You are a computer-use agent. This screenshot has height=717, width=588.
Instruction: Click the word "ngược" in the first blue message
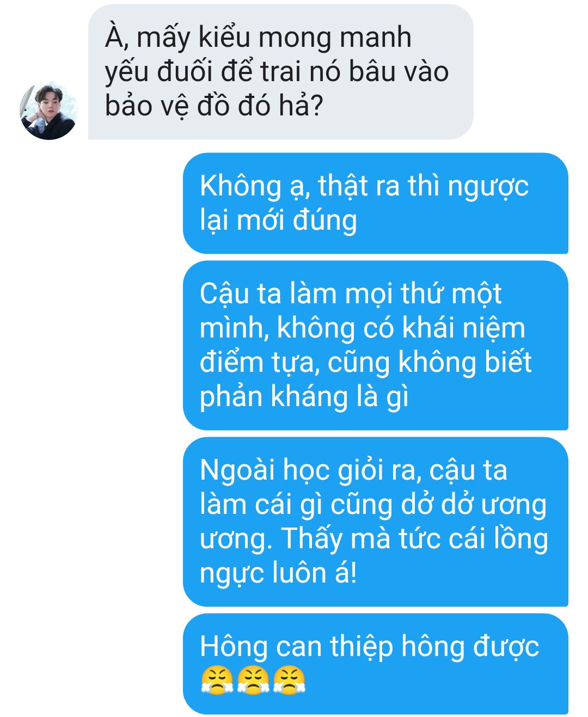tap(487, 187)
